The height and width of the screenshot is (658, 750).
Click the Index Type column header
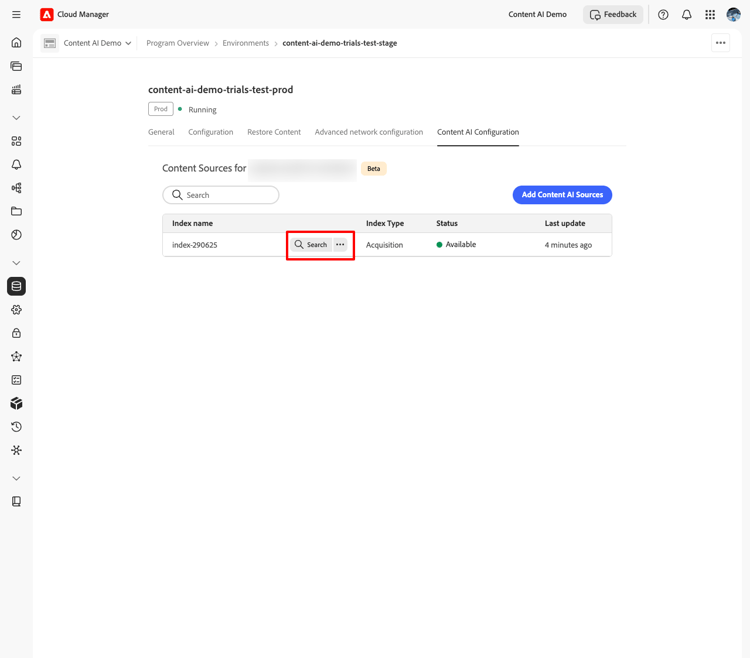click(x=385, y=223)
